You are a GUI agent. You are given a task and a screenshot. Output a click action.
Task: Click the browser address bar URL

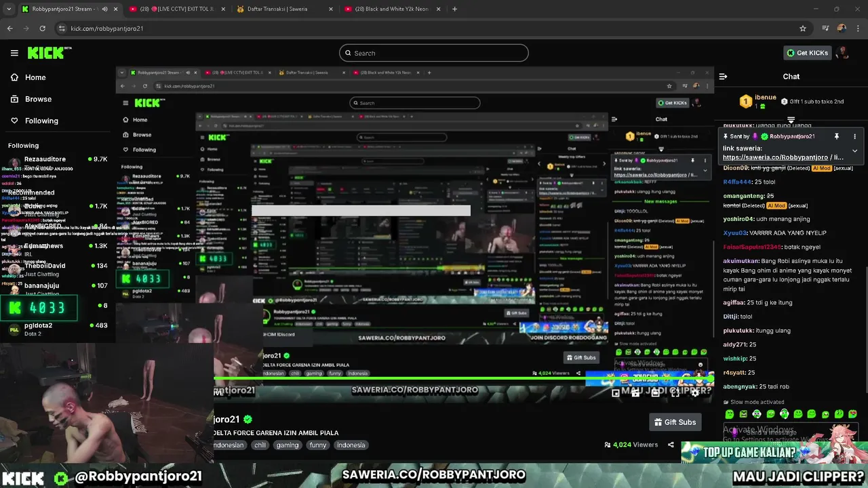coord(106,28)
